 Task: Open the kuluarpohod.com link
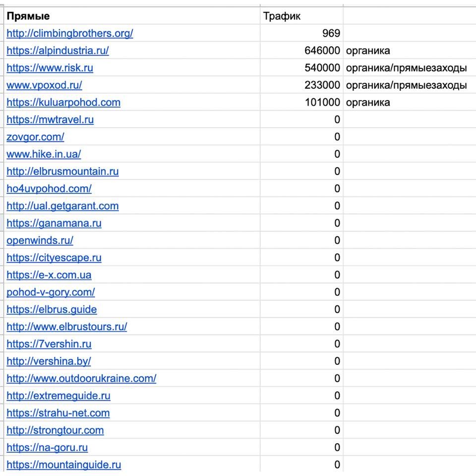pyautogui.click(x=63, y=103)
